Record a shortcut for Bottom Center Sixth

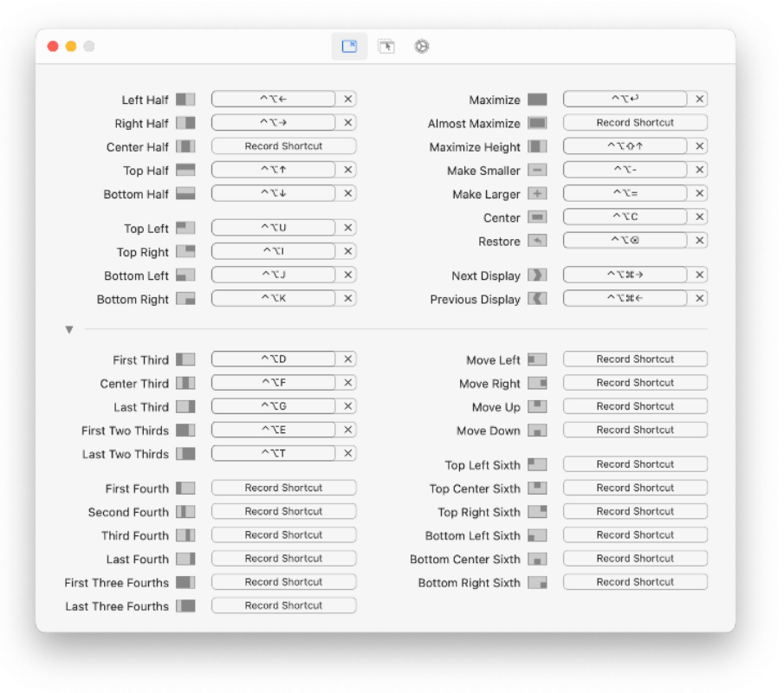[635, 559]
